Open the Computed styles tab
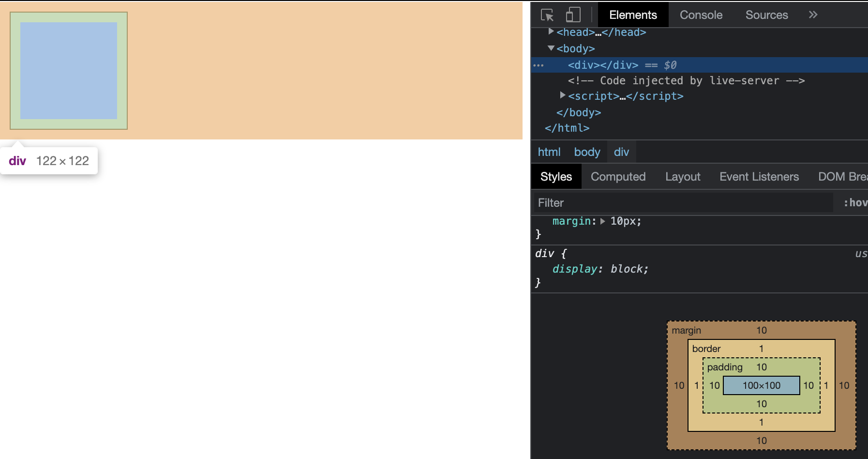Image resolution: width=868 pixels, height=459 pixels. click(618, 177)
